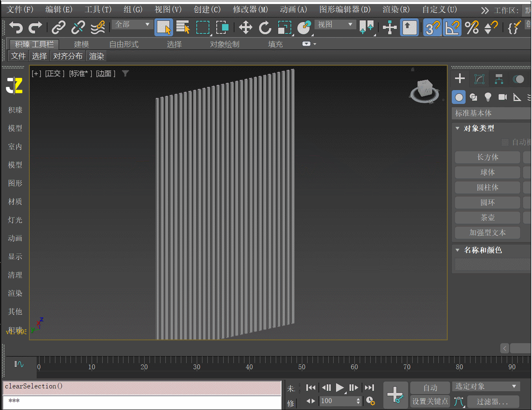532x410 pixels.
Task: Open the Motion panel tab icon
Action: pos(519,79)
